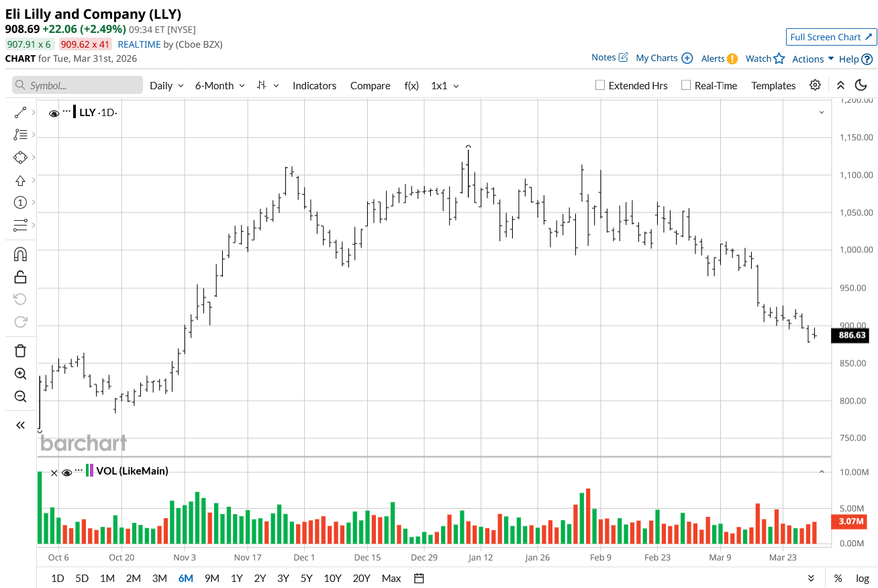Image resolution: width=878 pixels, height=588 pixels.
Task: Select the circled number 1 tool
Action: [20, 202]
